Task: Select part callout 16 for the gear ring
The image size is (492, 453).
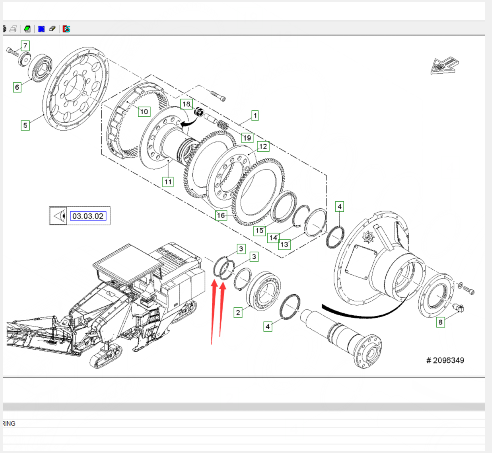Action: (221, 215)
